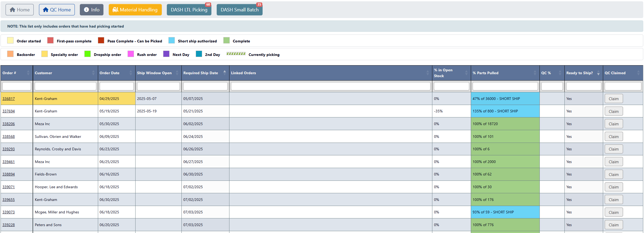Focus the Required Ship Date filter field
Viewport: 644px width, 233px height.
[x=205, y=86]
